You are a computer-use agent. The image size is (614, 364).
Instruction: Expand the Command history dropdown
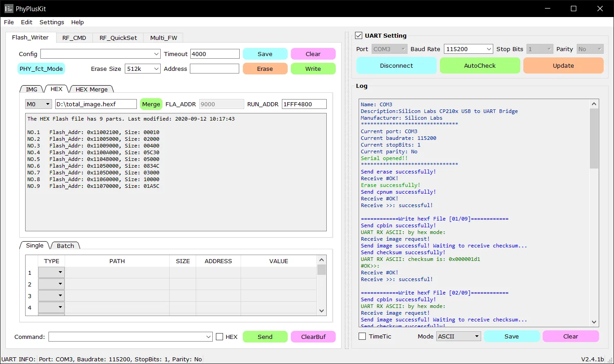point(208,337)
